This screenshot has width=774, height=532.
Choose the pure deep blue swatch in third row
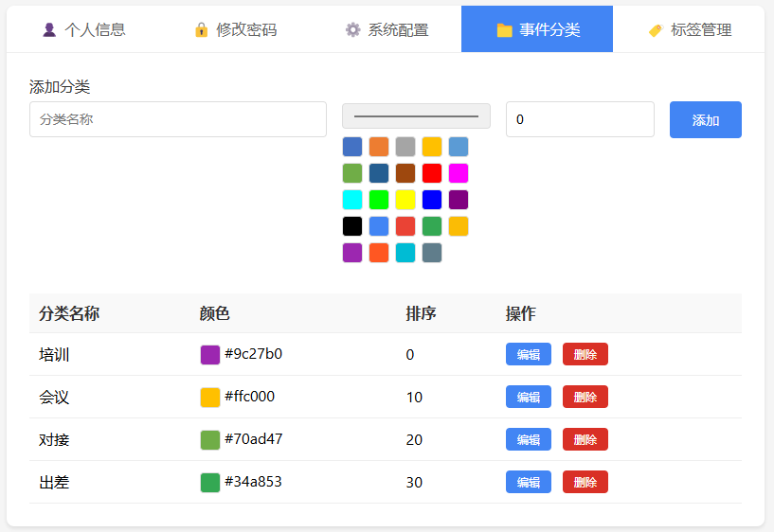(432, 200)
